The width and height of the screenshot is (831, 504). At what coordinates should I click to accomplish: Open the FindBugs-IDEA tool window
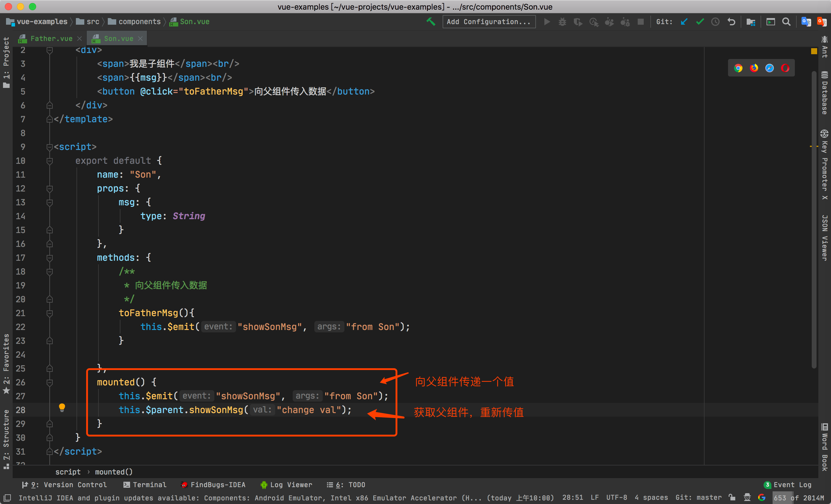tap(213, 485)
